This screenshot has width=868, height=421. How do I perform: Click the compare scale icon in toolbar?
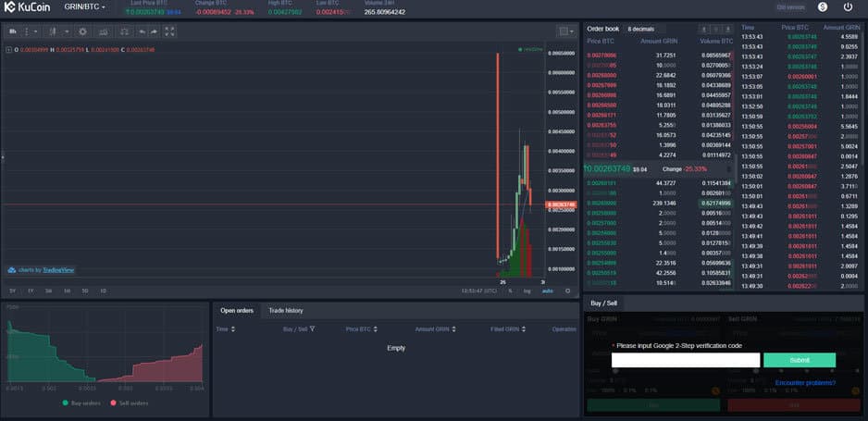[x=125, y=31]
